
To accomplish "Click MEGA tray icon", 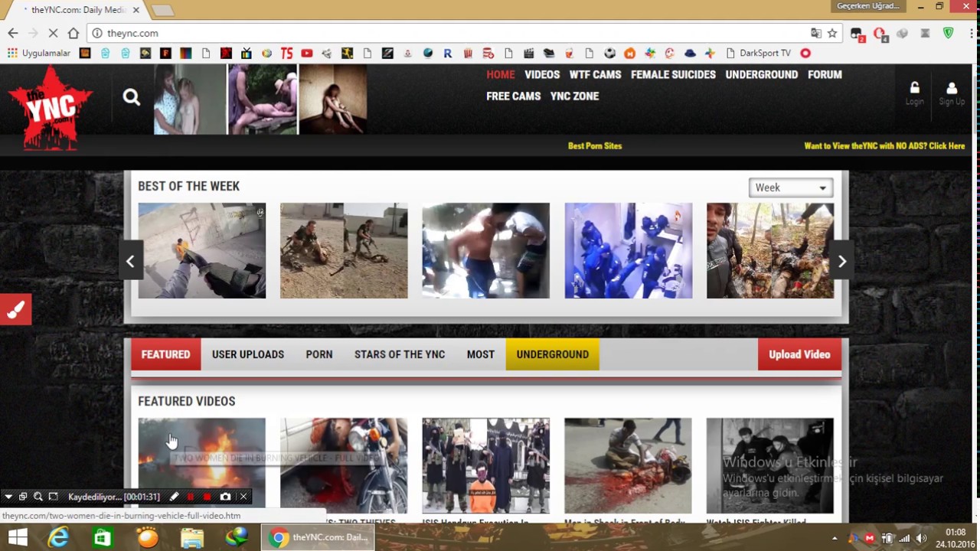I will coord(869,538).
